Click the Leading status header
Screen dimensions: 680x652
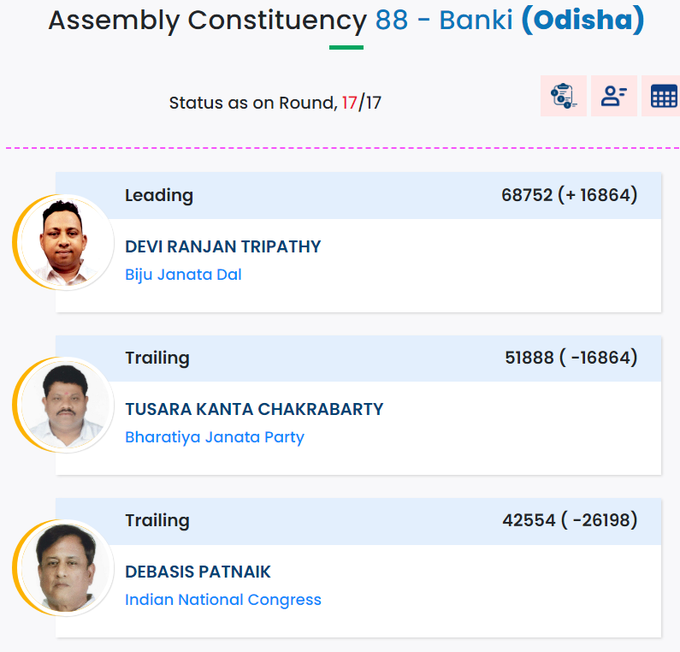[x=159, y=196]
